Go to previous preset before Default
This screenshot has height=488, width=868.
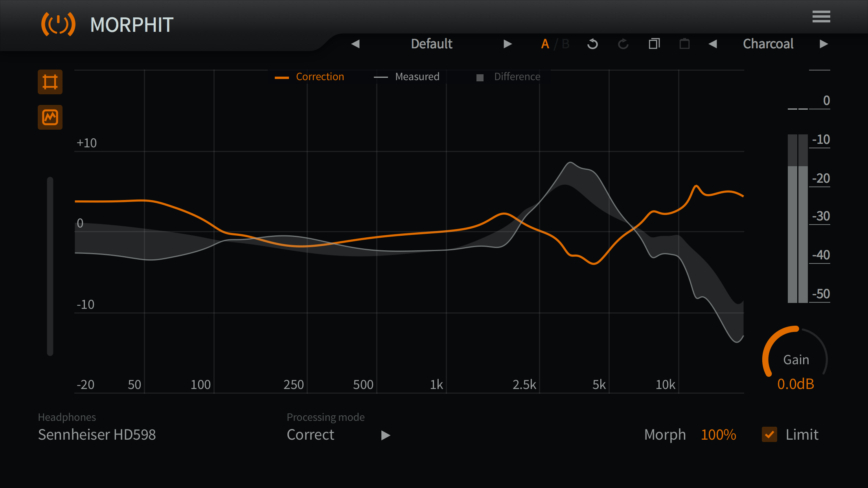pyautogui.click(x=355, y=44)
